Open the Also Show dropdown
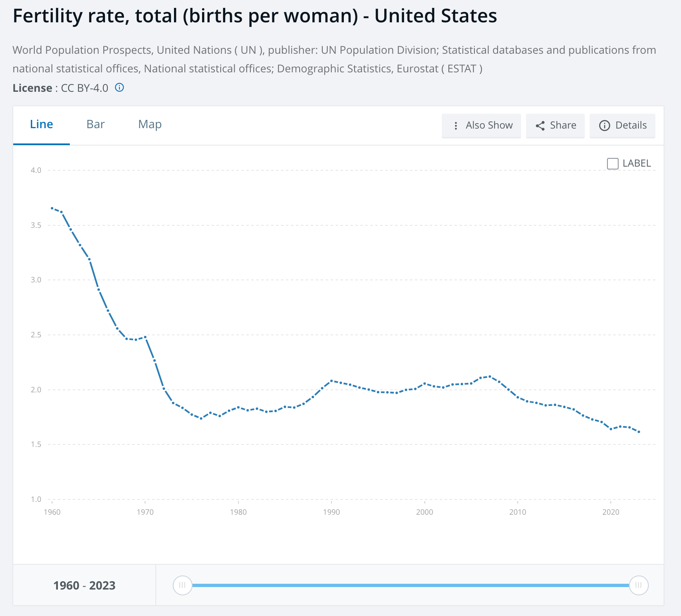 (481, 126)
